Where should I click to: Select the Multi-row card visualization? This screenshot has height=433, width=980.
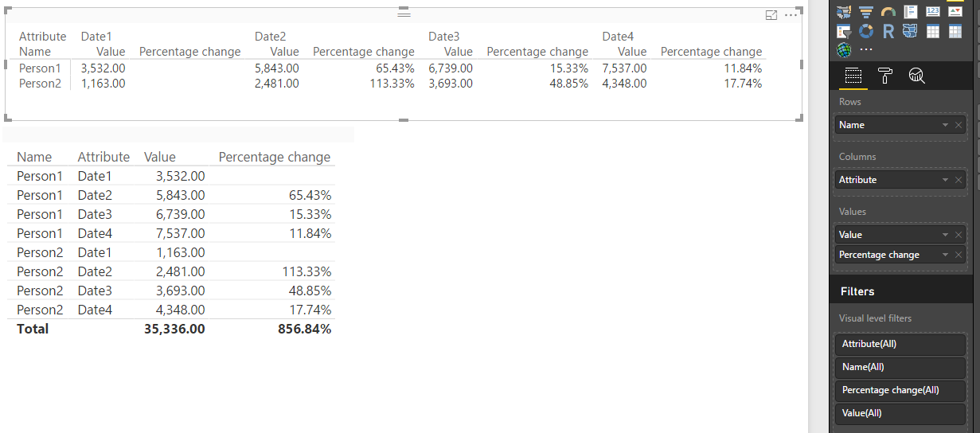pyautogui.click(x=911, y=12)
